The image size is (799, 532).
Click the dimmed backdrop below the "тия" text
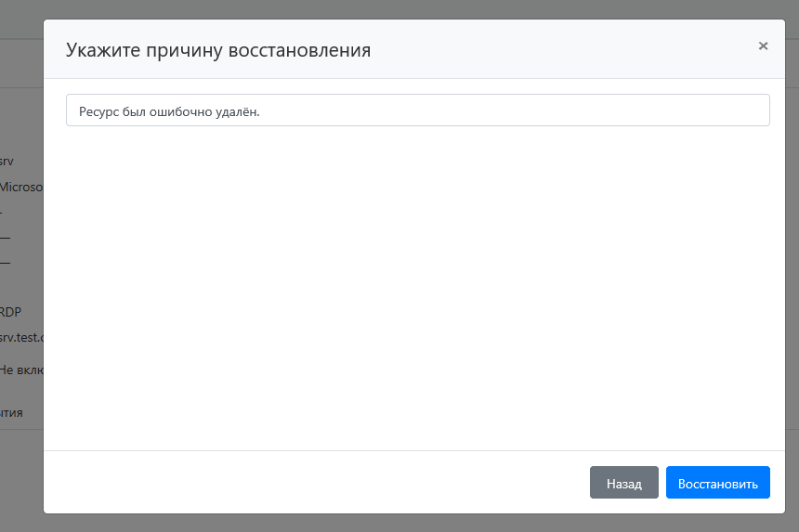click(19, 474)
